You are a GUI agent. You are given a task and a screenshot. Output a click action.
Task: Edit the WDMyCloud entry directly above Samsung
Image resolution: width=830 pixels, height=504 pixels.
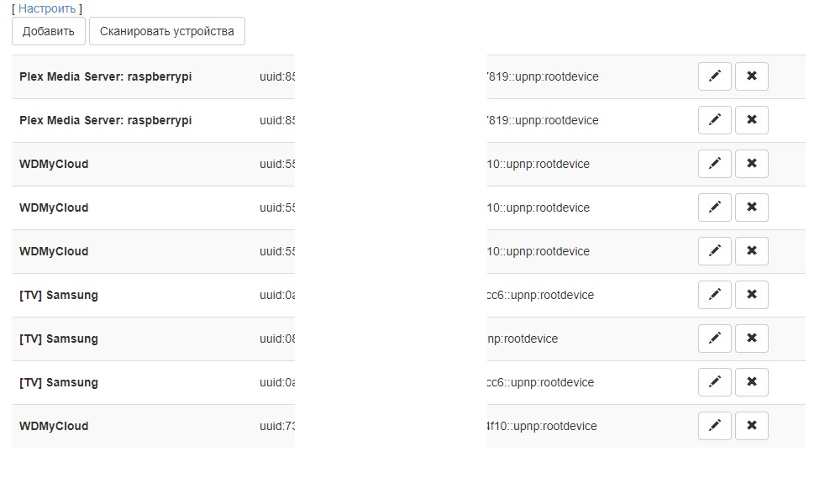tap(715, 251)
